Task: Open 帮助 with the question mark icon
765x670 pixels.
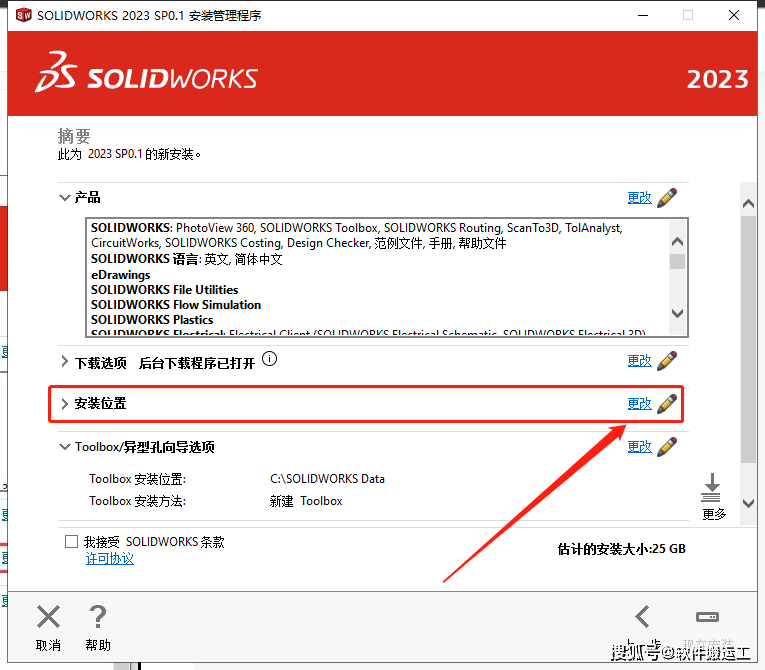Action: click(98, 617)
